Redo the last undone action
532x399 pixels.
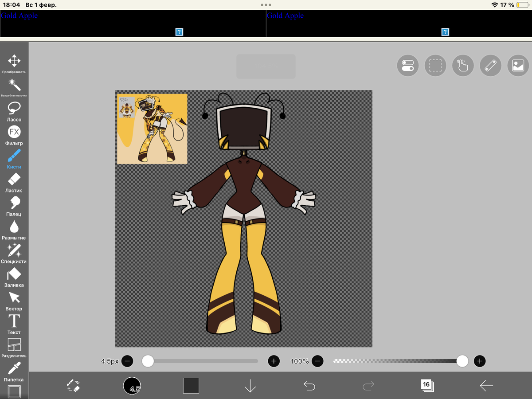[368, 386]
